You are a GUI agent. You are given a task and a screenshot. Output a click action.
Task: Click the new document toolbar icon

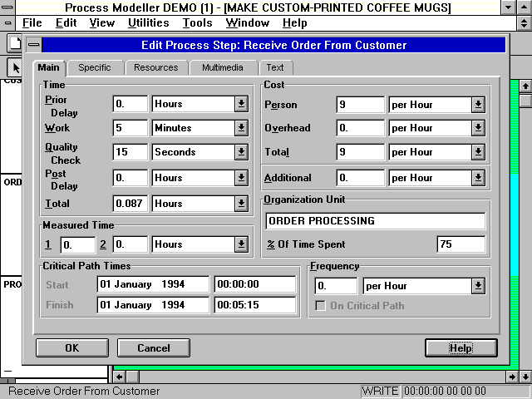[14, 42]
